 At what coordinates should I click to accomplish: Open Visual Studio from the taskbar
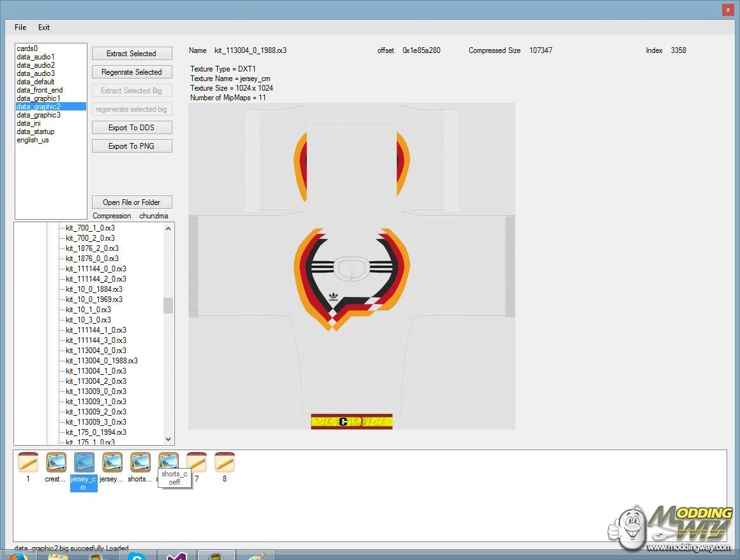176,556
